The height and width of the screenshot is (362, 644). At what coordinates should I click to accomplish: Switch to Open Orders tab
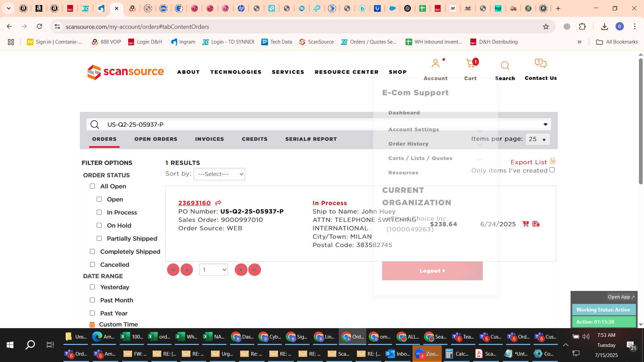156,139
